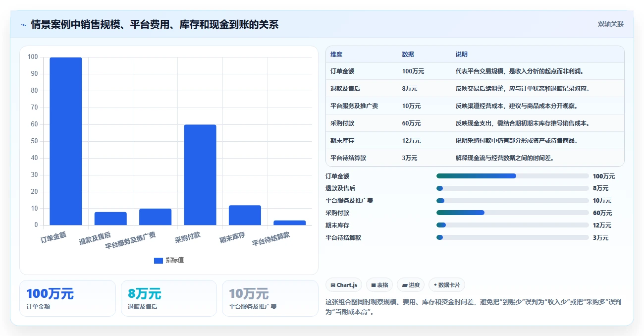Click the 说明 column header
Image resolution: width=644 pixels, height=336 pixels.
[462, 55]
